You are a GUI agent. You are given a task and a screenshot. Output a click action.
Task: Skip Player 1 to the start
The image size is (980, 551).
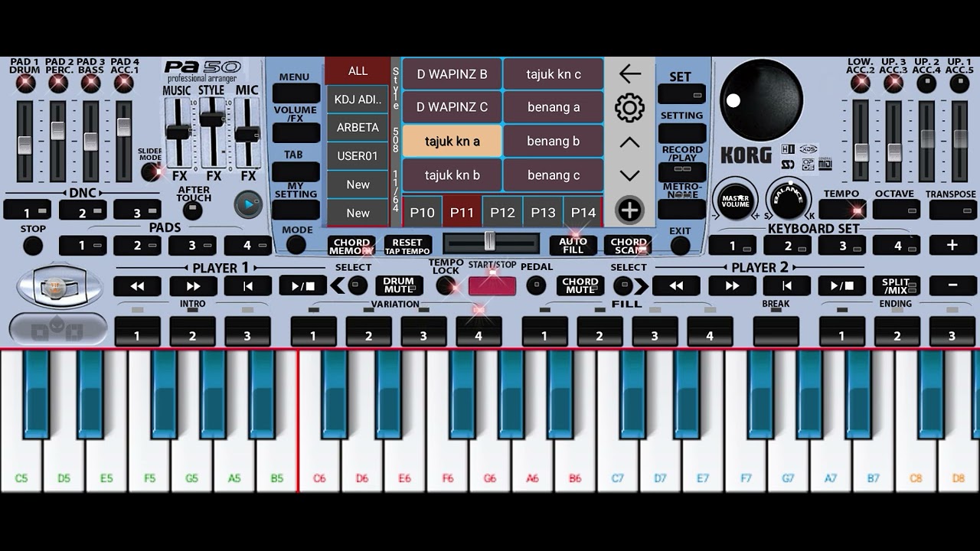tap(248, 286)
